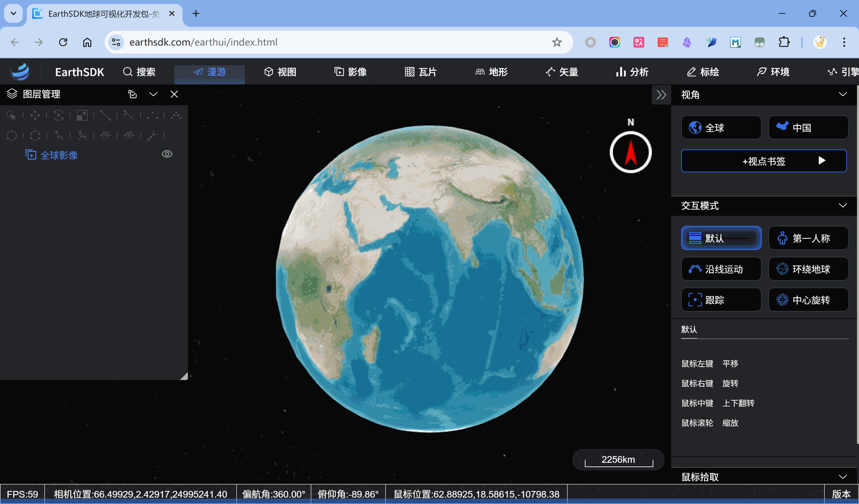Click the EarthSDK logo icon
Viewport: 859px width, 504px height.
click(20, 72)
